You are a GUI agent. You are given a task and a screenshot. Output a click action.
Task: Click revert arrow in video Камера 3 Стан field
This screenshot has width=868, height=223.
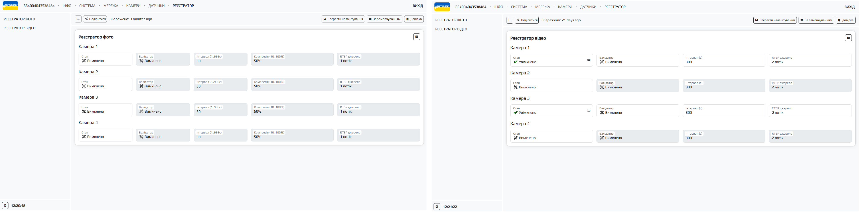tap(589, 111)
